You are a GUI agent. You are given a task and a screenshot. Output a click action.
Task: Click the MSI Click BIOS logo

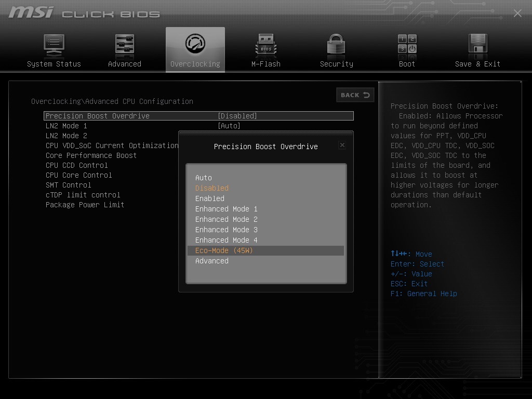[x=84, y=12]
